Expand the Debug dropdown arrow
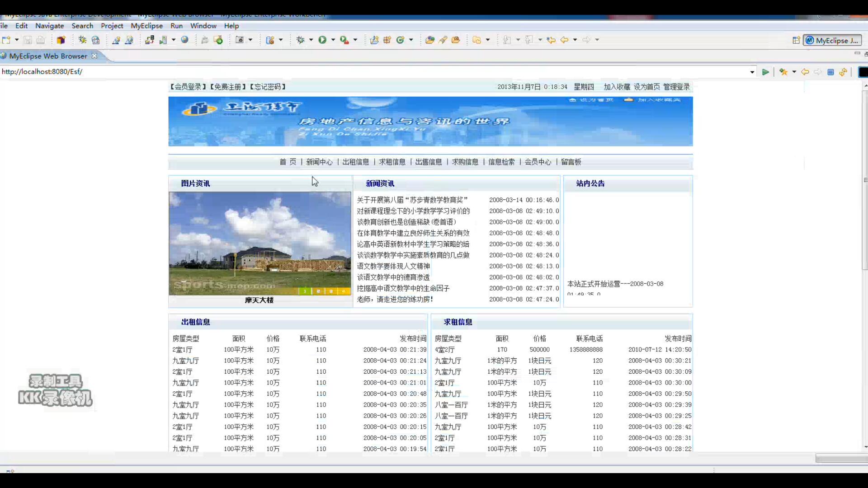 point(311,40)
